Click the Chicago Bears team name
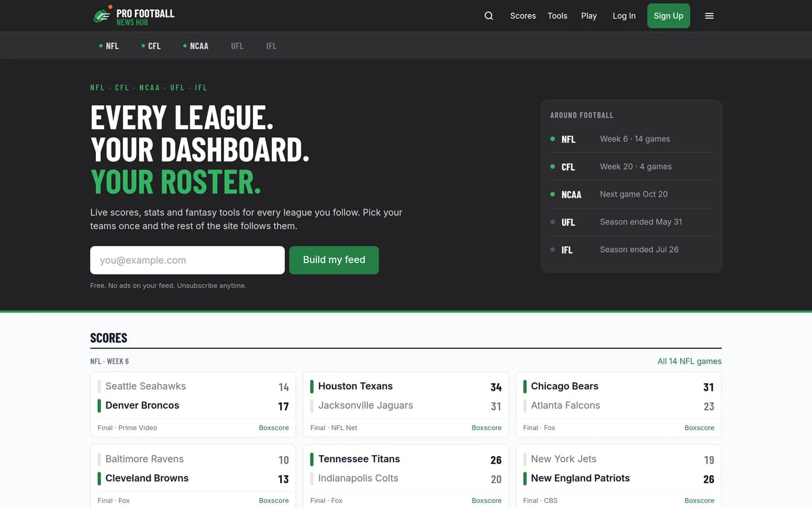The height and width of the screenshot is (508, 812). tap(564, 386)
